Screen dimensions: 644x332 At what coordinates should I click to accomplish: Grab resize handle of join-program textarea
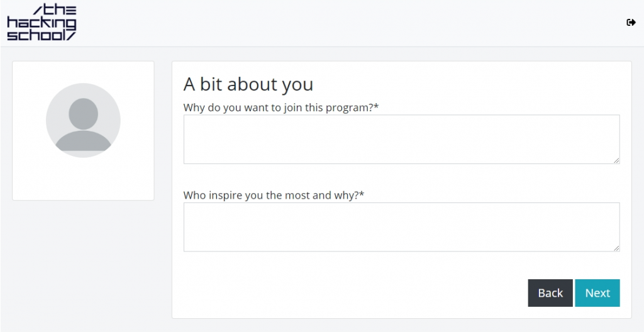click(x=616, y=161)
